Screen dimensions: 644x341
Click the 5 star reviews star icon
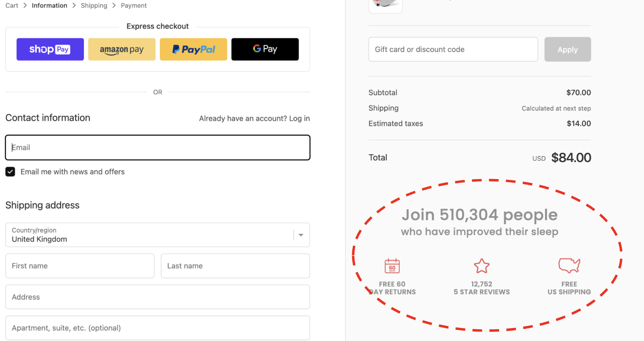click(x=482, y=266)
